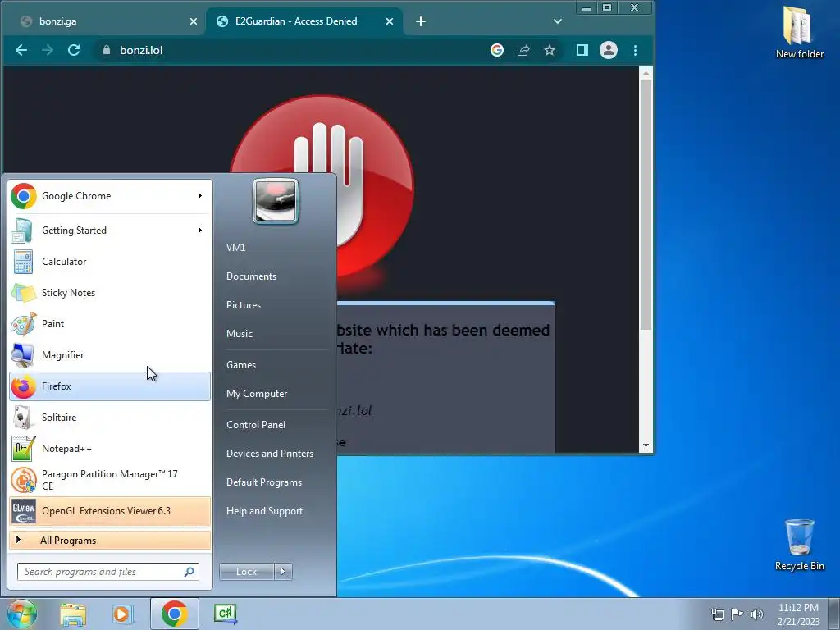Viewport: 840px width, 630px height.
Task: Open Pictures library
Action: pos(244,305)
